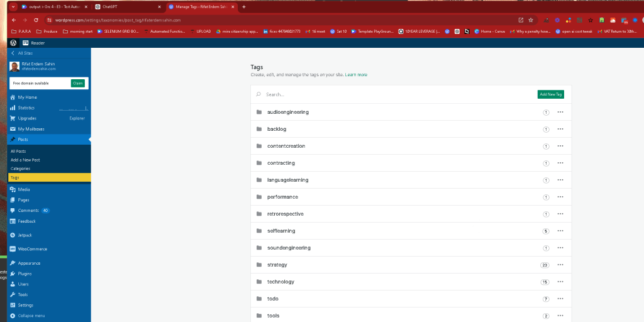Screen dimensions: 644x322
Task: Open options menu for technology tag
Action: [x=560, y=282]
